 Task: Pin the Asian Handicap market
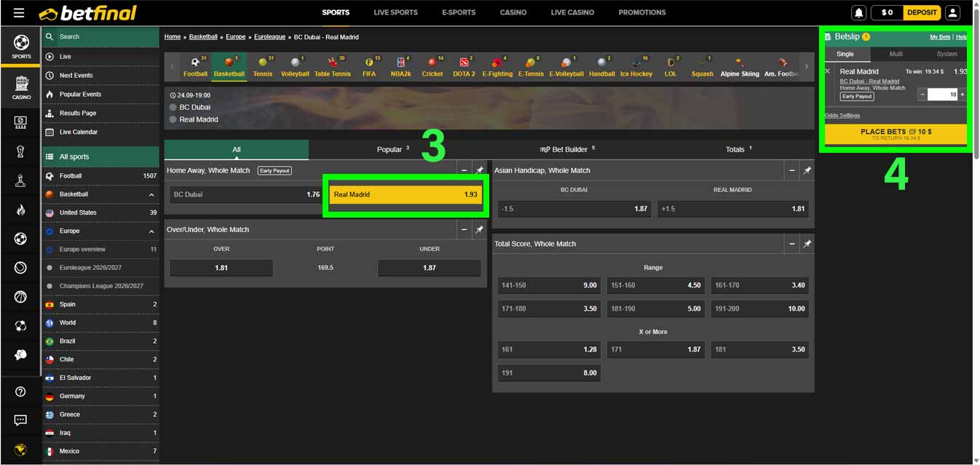coord(807,170)
